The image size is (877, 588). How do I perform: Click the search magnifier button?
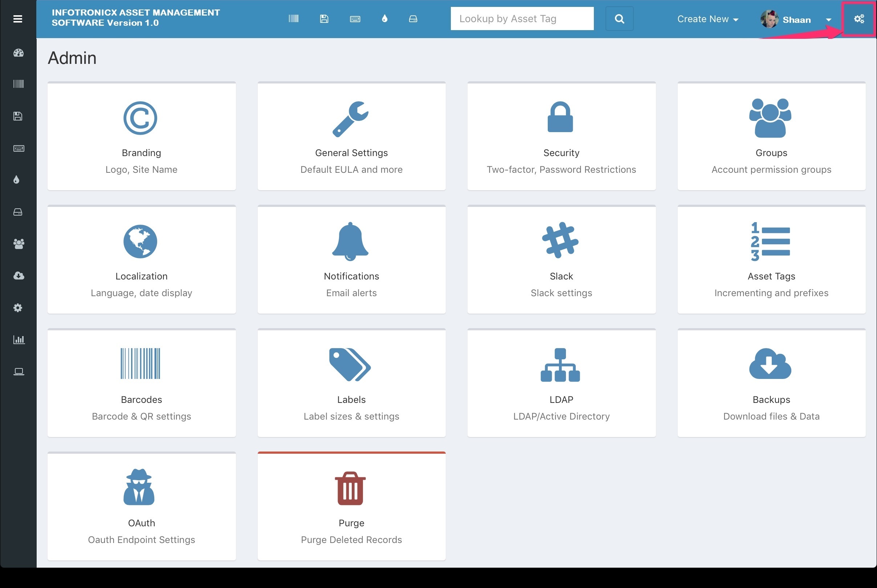point(619,19)
